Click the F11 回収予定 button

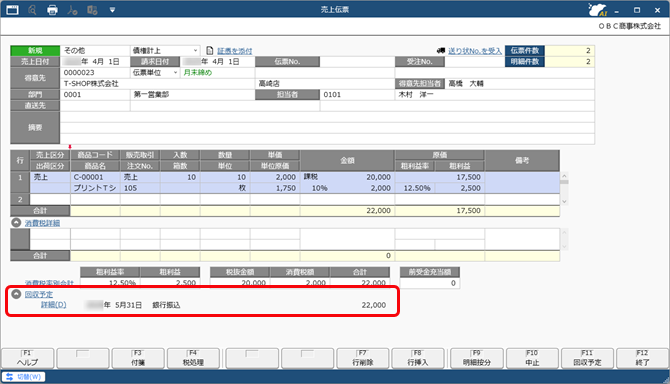[588, 358]
